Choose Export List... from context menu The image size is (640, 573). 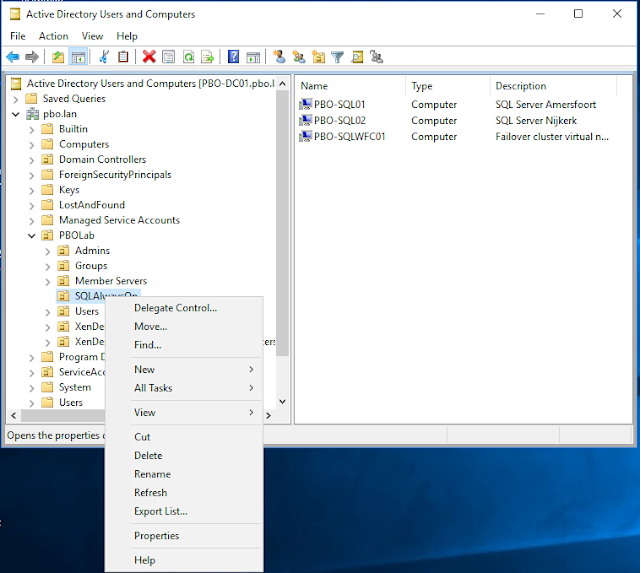point(184,511)
